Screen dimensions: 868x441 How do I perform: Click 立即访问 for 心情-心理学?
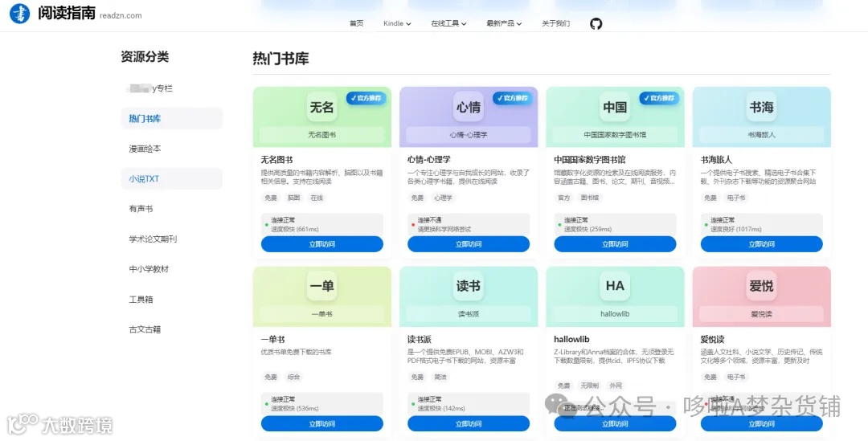pyautogui.click(x=469, y=244)
